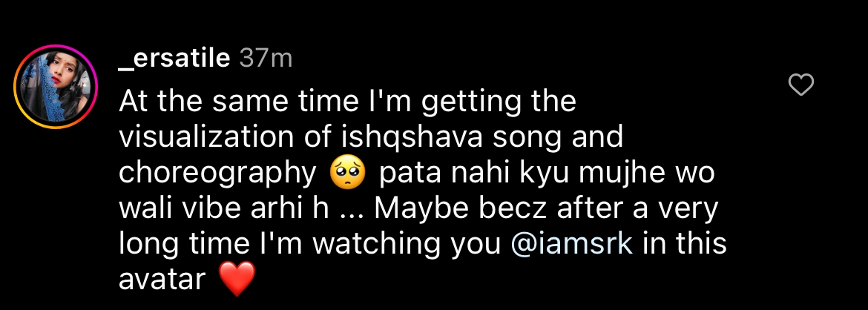Click the phrase "becz after a very"
868x310 pixels.
(597, 210)
